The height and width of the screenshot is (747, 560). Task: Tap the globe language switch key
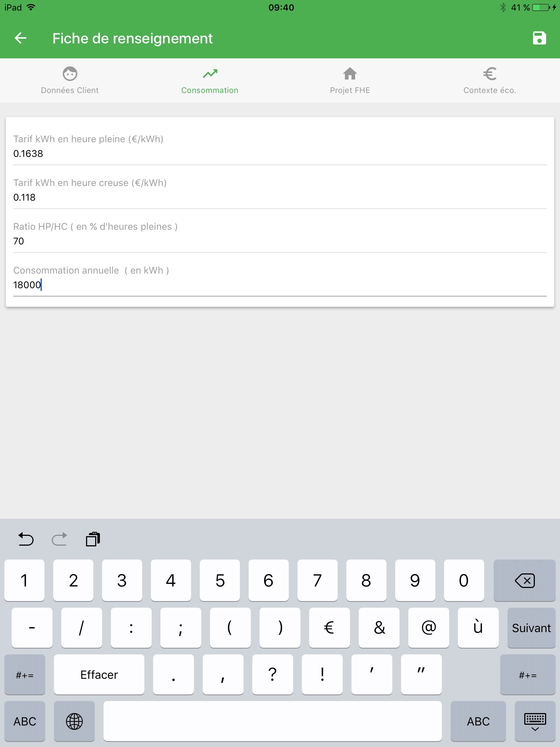click(74, 721)
